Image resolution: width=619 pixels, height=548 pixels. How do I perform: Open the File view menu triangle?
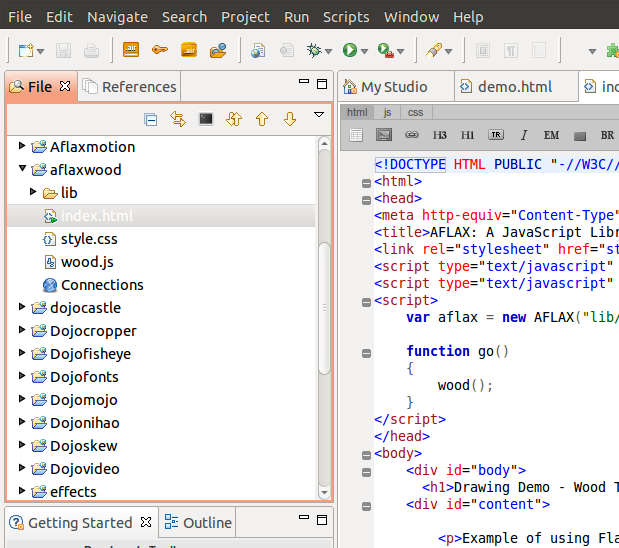coord(319,115)
